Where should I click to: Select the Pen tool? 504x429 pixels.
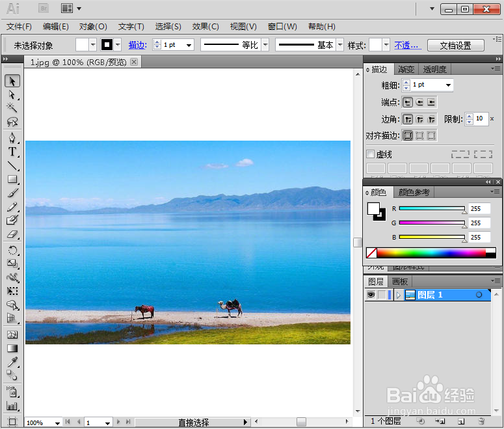(12, 138)
